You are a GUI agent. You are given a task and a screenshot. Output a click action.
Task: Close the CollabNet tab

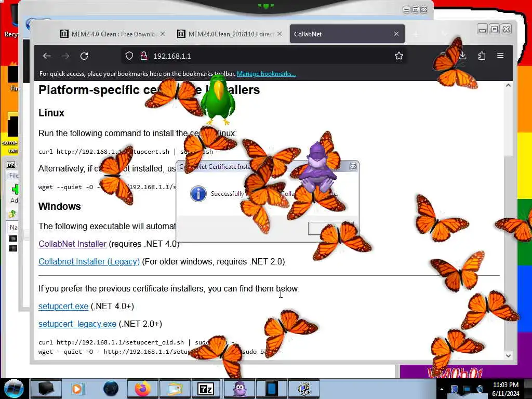pyautogui.click(x=396, y=34)
